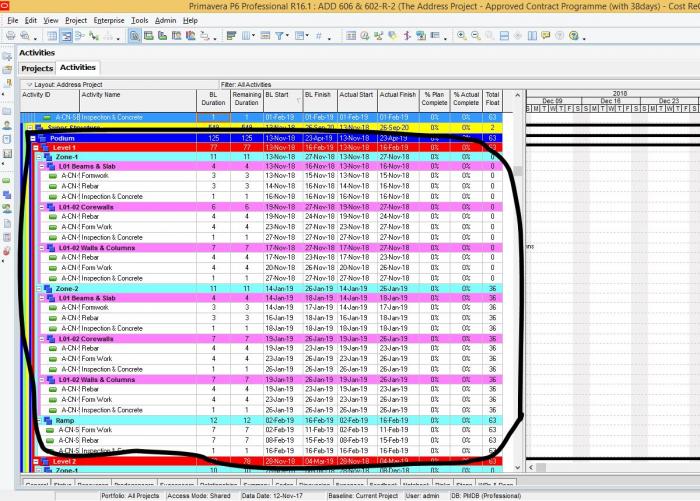Click the table's vertical scroll down arrow
This screenshot has height=501, width=700.
[517, 468]
